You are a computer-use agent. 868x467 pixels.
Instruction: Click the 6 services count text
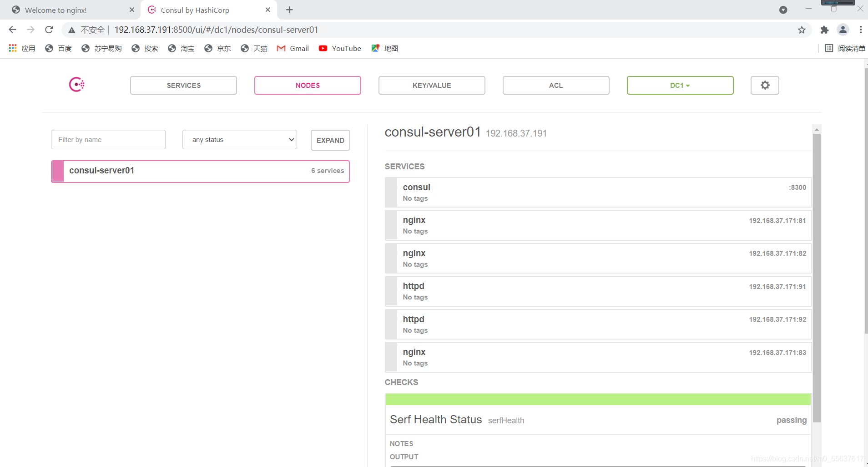(328, 171)
